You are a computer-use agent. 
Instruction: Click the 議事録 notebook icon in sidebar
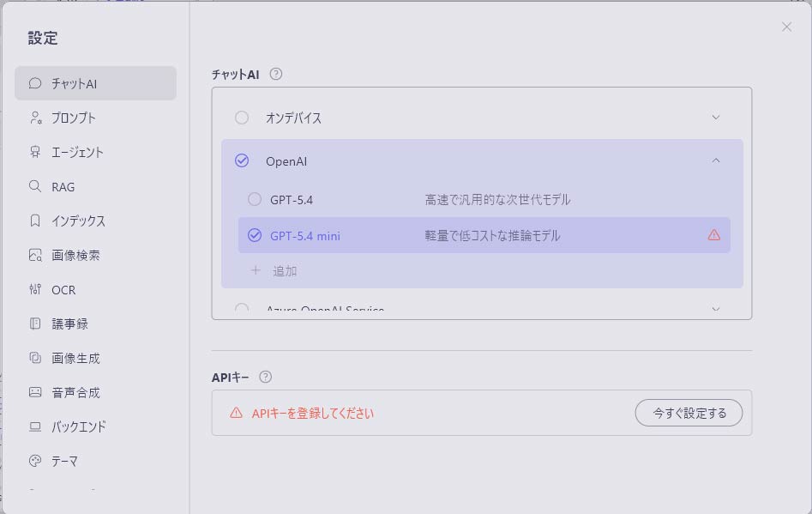coord(35,324)
